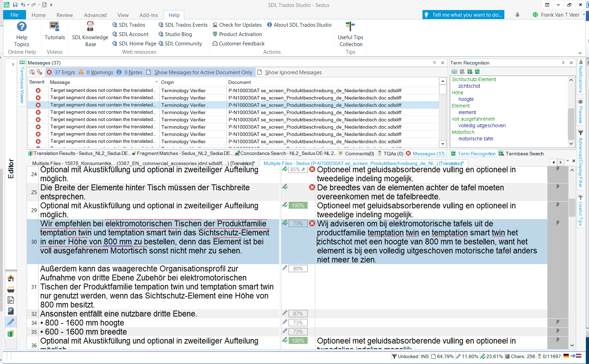This screenshot has height=364, width=589.
Task: Switch to the Review ribbon tab
Action: pos(65,15)
